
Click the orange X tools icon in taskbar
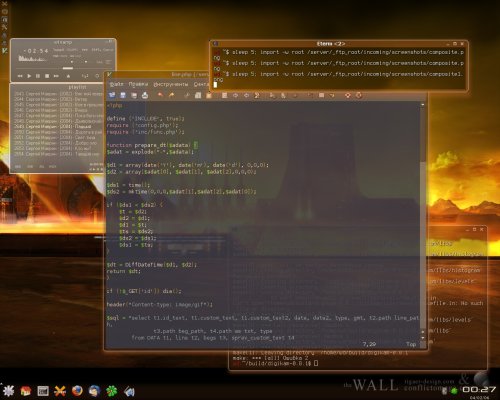pos(60,391)
